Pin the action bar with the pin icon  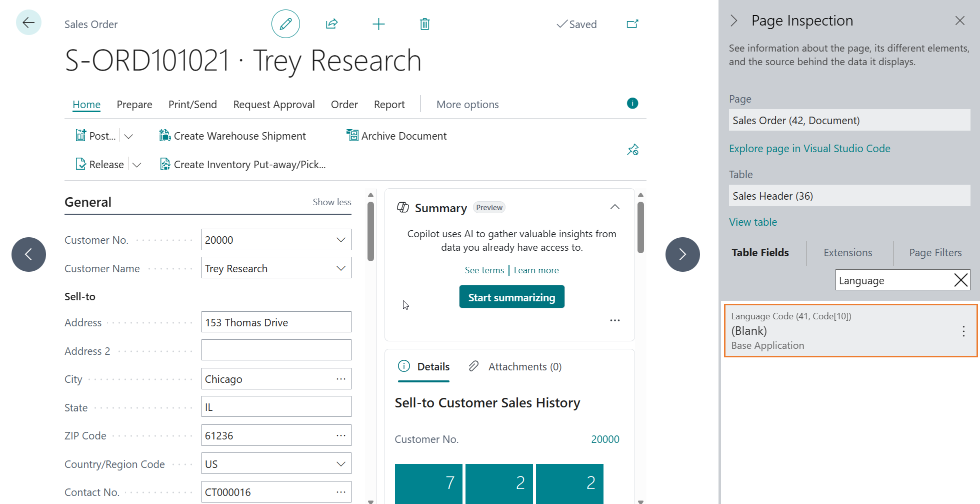coord(633,149)
